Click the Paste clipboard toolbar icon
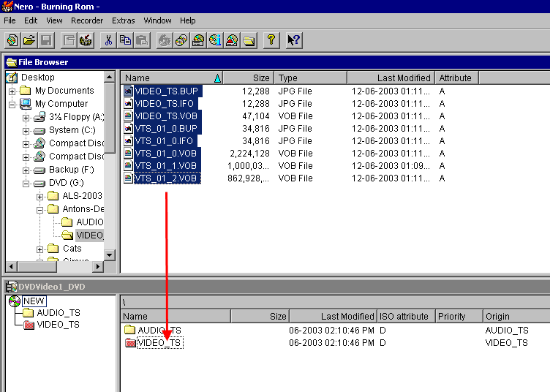The image size is (550, 392). tap(142, 40)
